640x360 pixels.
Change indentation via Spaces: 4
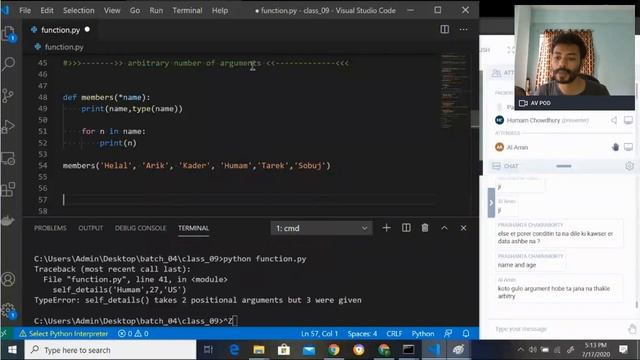[x=362, y=333]
